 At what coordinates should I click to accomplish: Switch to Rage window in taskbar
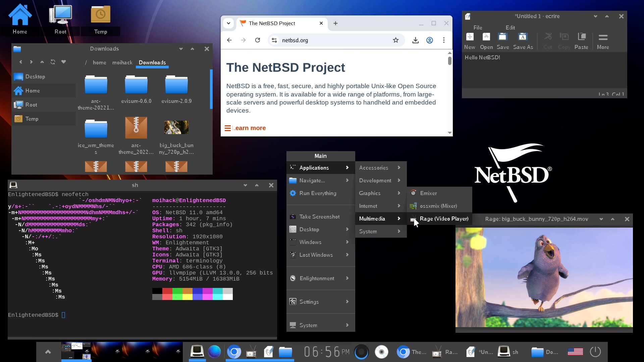click(444, 352)
